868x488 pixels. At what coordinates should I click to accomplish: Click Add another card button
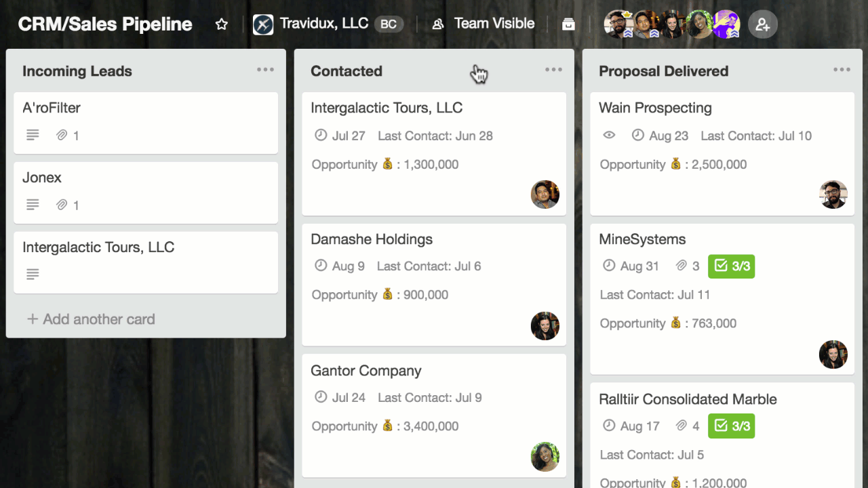[91, 319]
